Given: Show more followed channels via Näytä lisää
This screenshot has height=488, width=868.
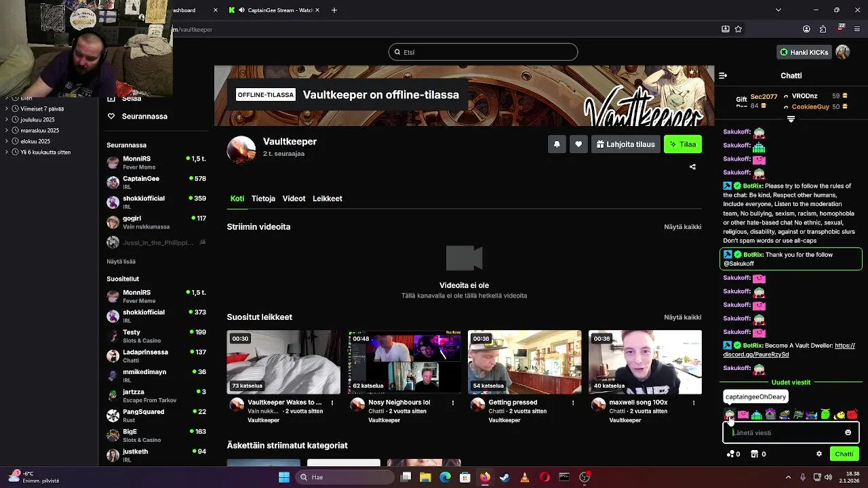Looking at the screenshot, I should 121,262.
